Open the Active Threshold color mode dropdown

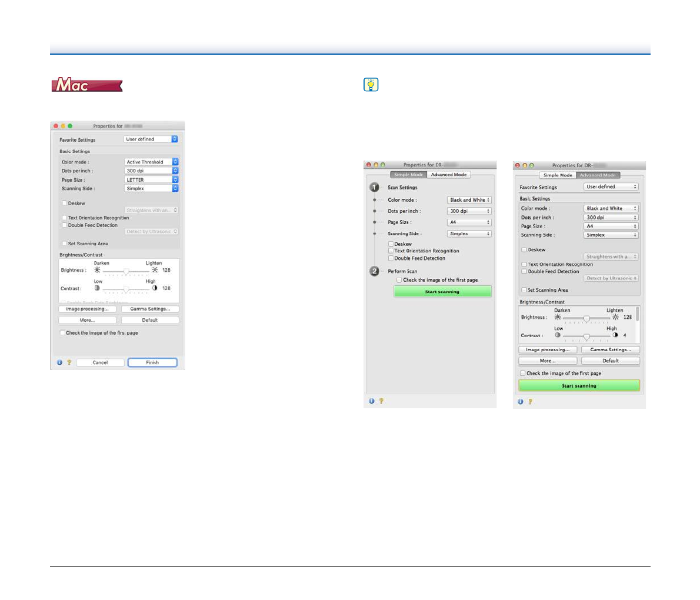pyautogui.click(x=151, y=162)
